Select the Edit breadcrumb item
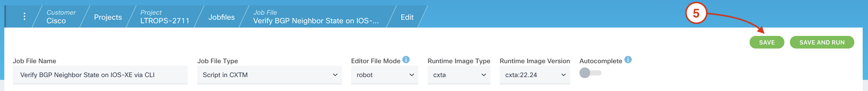 [x=407, y=17]
